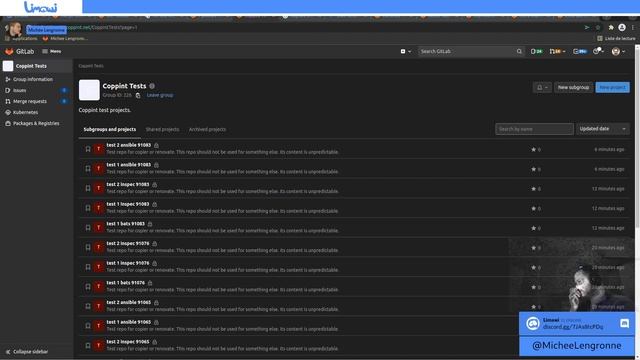Viewport: 640px width, 360px height.
Task: Click the globe visibility icon beside Coppint Tests title
Action: tap(152, 86)
